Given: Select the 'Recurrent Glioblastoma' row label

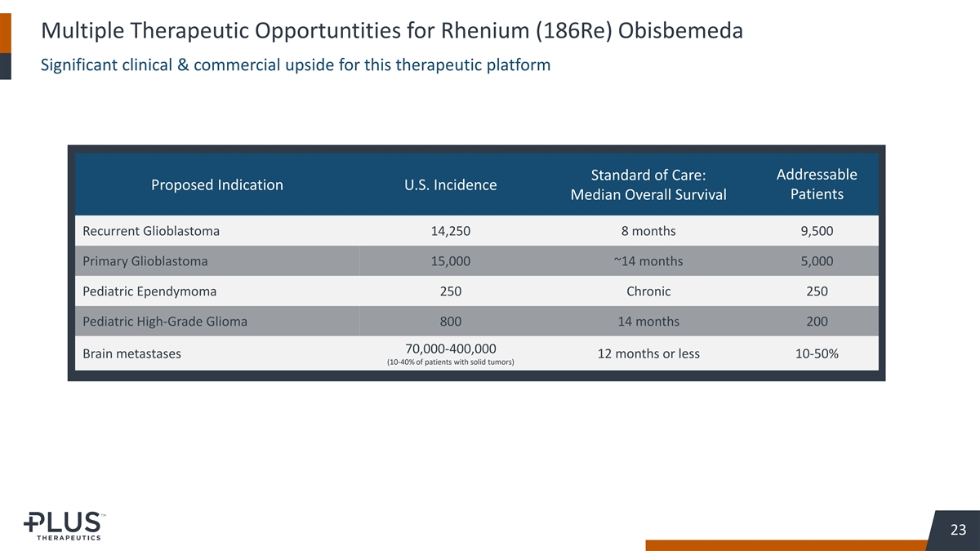Looking at the screenshot, I should (151, 231).
